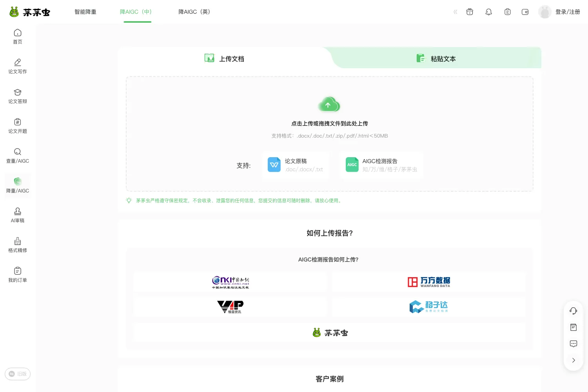
Task: Click 点击上传或拖拽文件到此处上传 text
Action: point(329,123)
